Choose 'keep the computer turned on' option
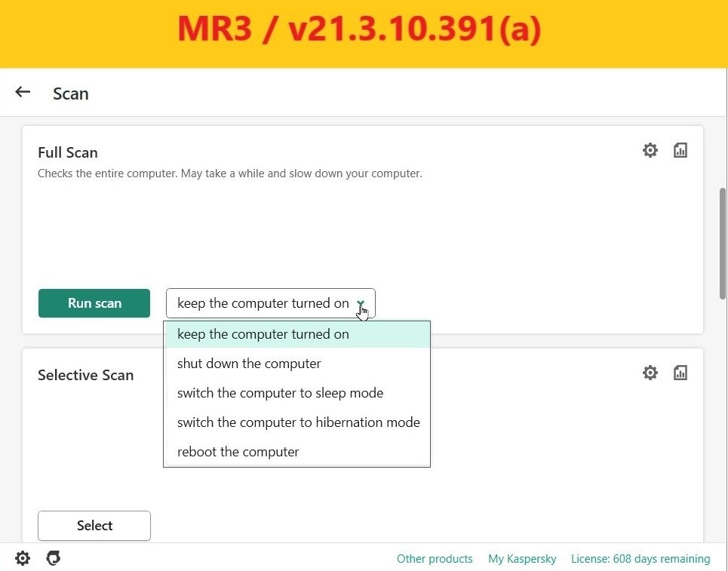The width and height of the screenshot is (728, 571). [x=297, y=334]
